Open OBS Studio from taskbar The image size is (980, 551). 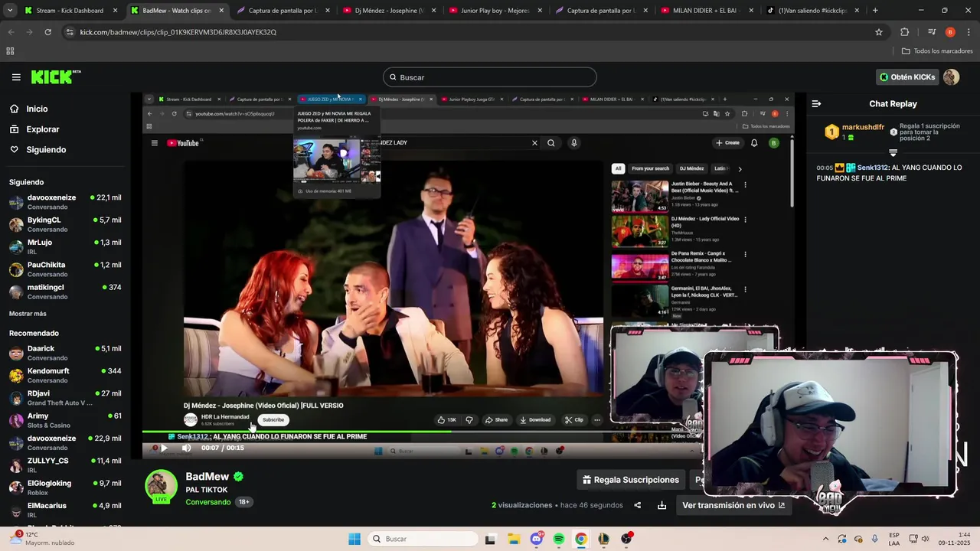[x=626, y=539]
